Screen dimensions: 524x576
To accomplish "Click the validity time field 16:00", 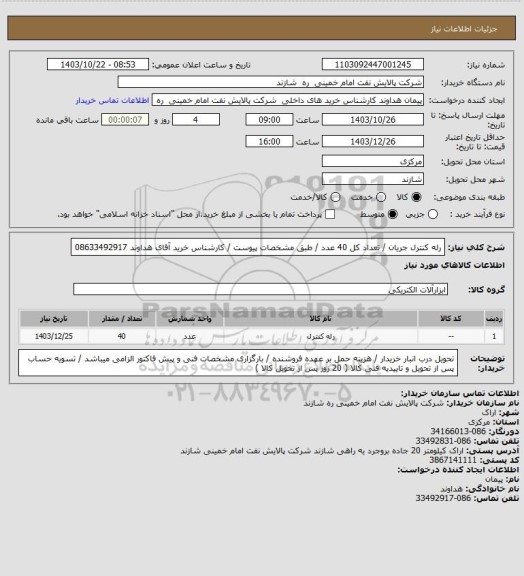I will [269, 141].
